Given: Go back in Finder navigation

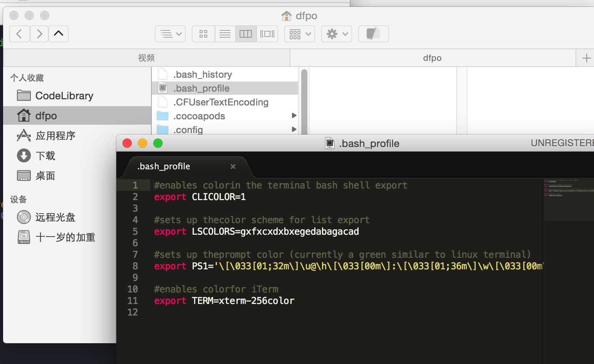Looking at the screenshot, I should [19, 34].
